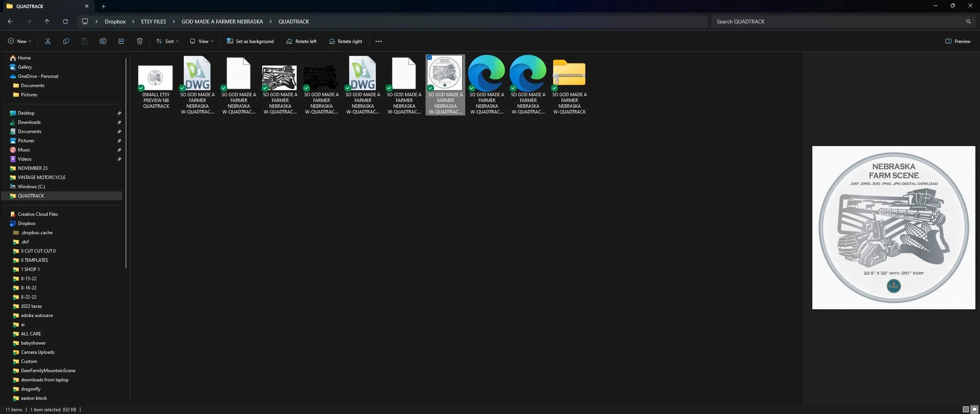Click the pin icon beside Music
Screen dimensions: 980x414
[x=119, y=150]
